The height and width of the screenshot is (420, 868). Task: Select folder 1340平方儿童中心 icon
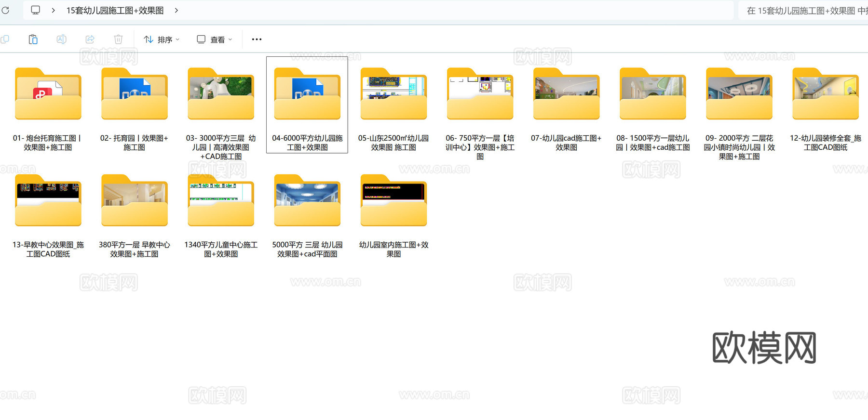pos(221,200)
